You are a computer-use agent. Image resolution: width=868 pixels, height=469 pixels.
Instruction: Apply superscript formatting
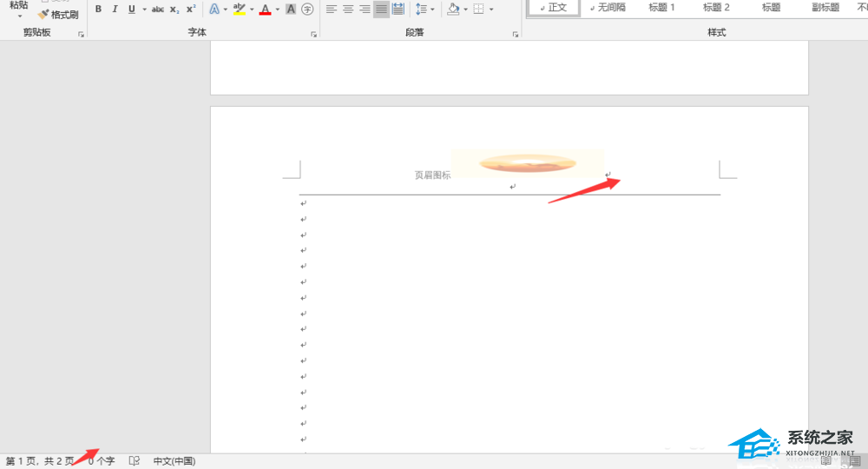pyautogui.click(x=191, y=9)
